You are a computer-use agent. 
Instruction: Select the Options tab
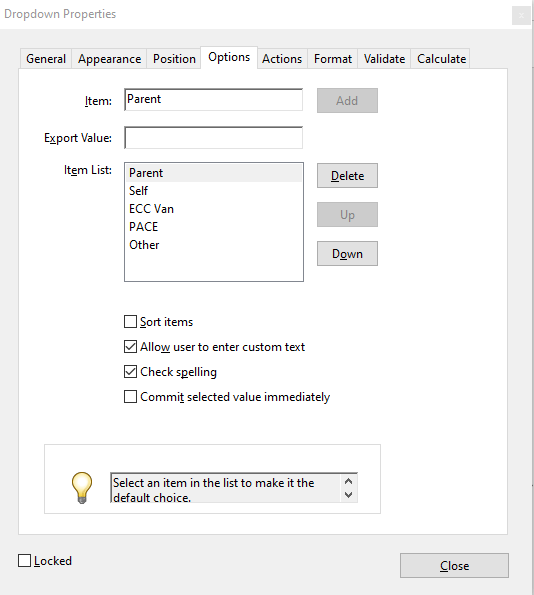[229, 57]
